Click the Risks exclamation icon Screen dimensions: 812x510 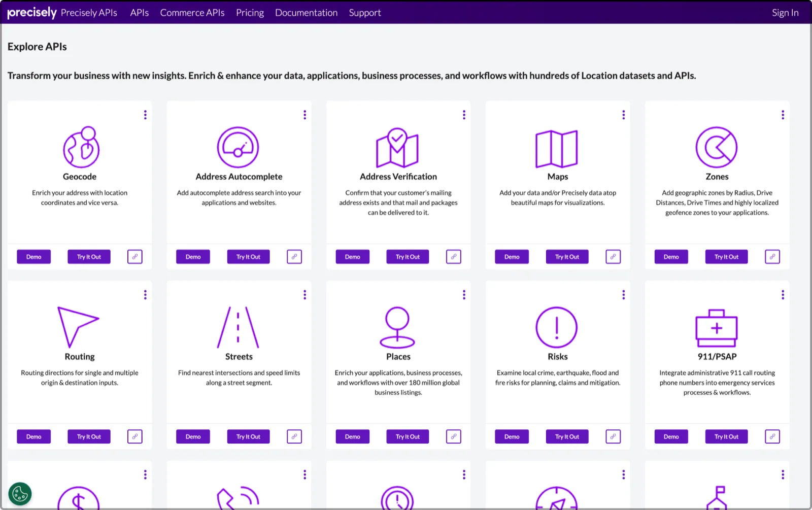point(557,327)
